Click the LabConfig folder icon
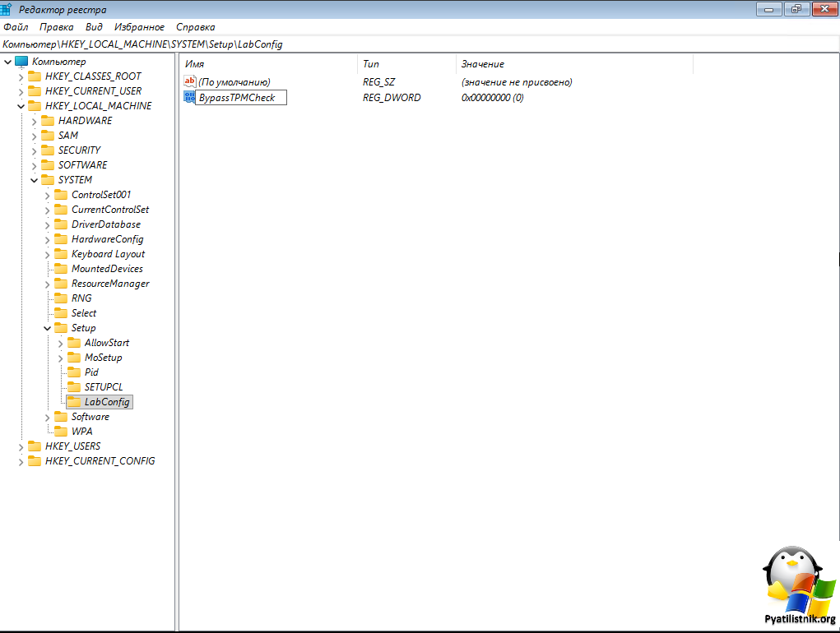 click(x=74, y=402)
